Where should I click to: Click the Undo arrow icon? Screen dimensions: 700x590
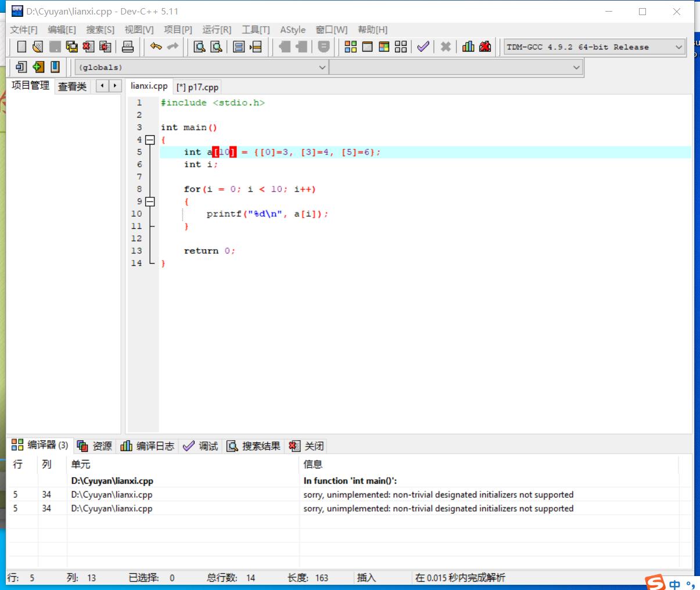pyautogui.click(x=156, y=46)
